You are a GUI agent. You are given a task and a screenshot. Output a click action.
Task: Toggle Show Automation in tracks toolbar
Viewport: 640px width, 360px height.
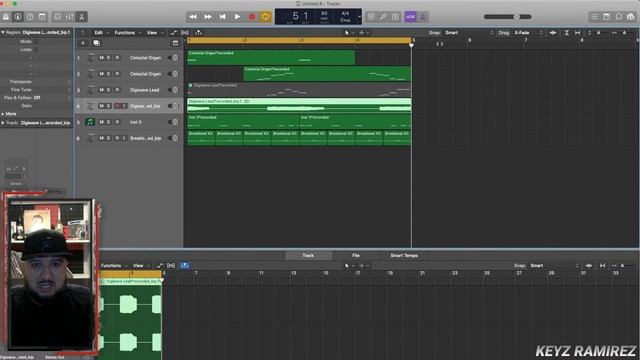coord(173,33)
